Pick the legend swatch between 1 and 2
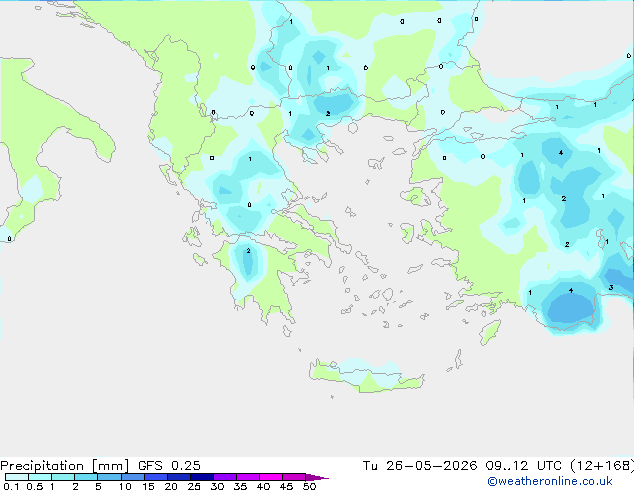This screenshot has height=490, width=634. click(x=63, y=477)
